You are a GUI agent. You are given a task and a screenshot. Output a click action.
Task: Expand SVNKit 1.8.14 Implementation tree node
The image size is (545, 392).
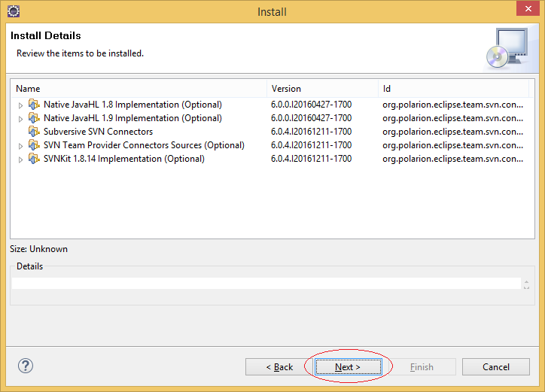click(20, 160)
